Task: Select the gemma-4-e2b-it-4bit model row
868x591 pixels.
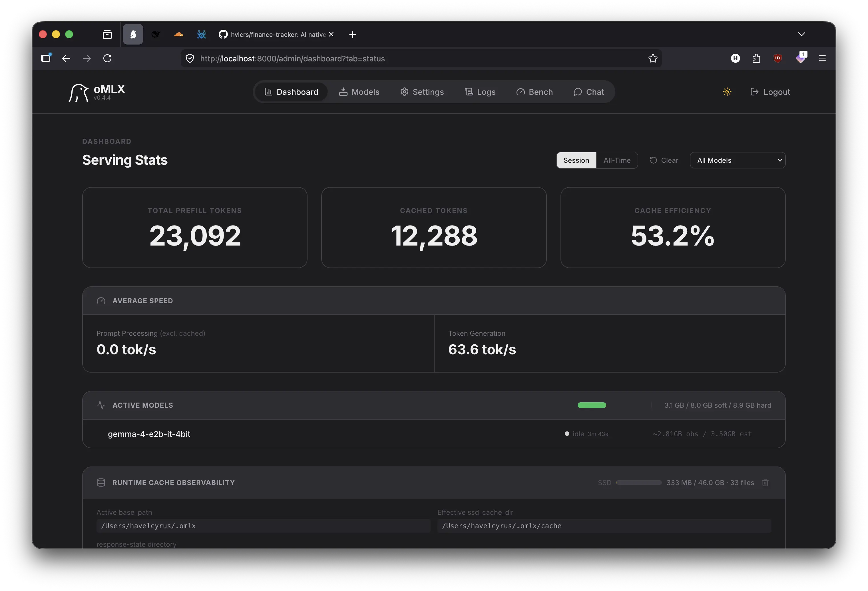Action: coord(434,434)
